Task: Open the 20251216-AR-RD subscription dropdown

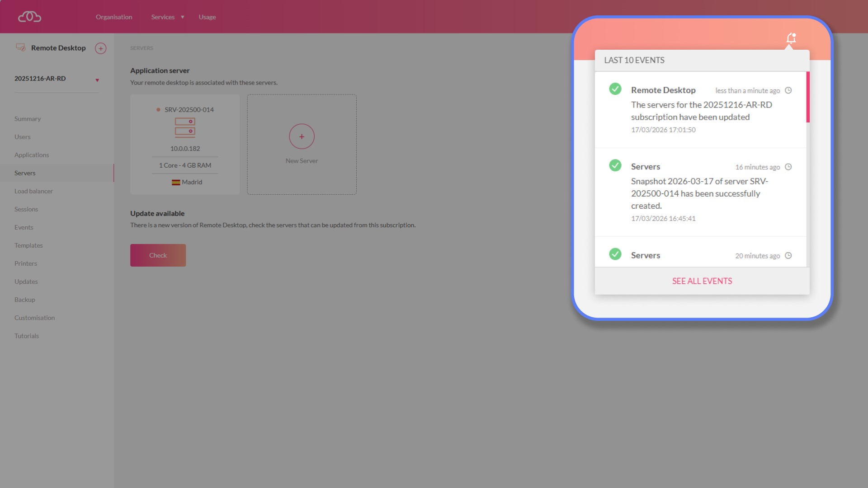Action: (x=97, y=80)
